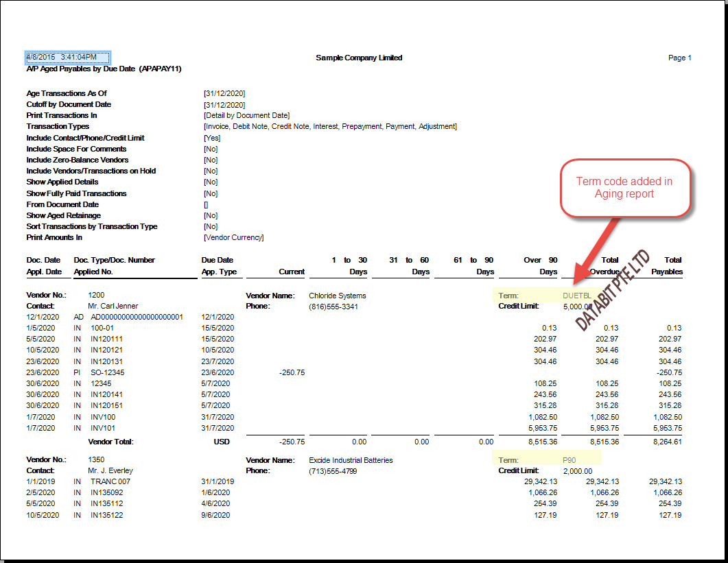The height and width of the screenshot is (563, 728).
Task: Click the Current column header
Action: (292, 272)
